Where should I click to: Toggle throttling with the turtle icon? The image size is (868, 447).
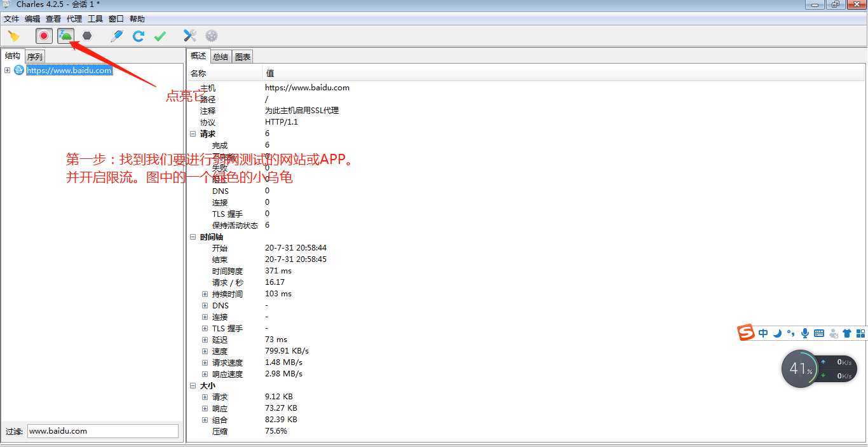[65, 36]
